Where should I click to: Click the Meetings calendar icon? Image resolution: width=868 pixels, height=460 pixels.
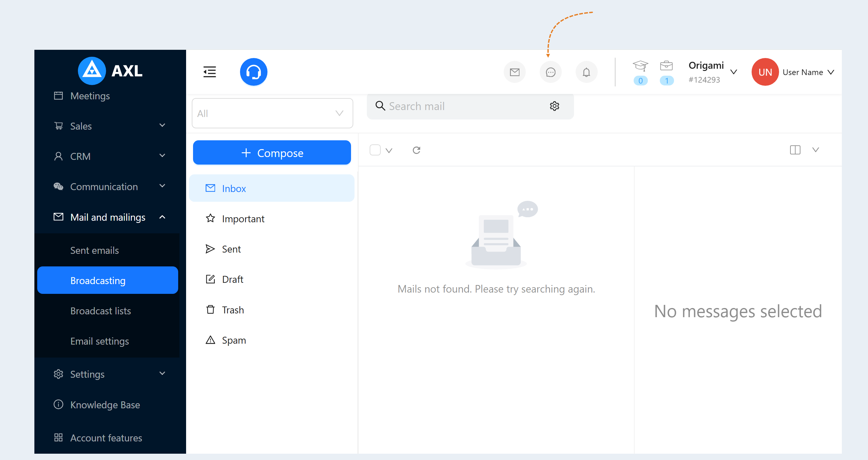point(58,96)
